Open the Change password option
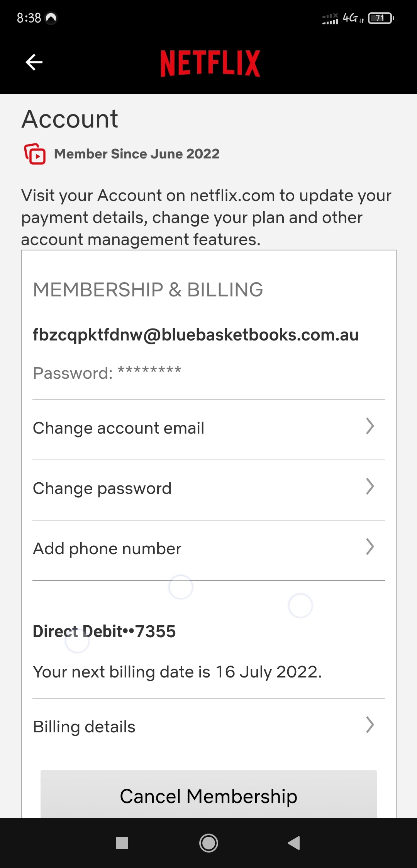The image size is (417, 868). coord(102,488)
